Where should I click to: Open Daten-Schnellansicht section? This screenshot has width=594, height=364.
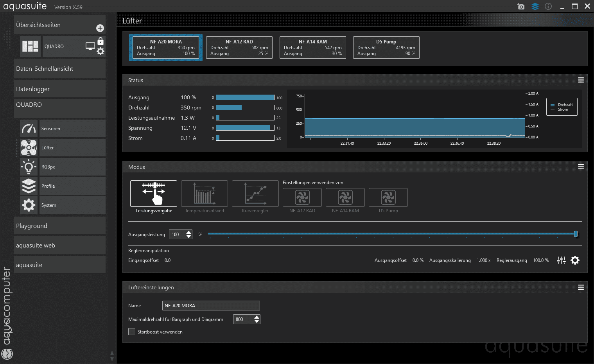[60, 68]
